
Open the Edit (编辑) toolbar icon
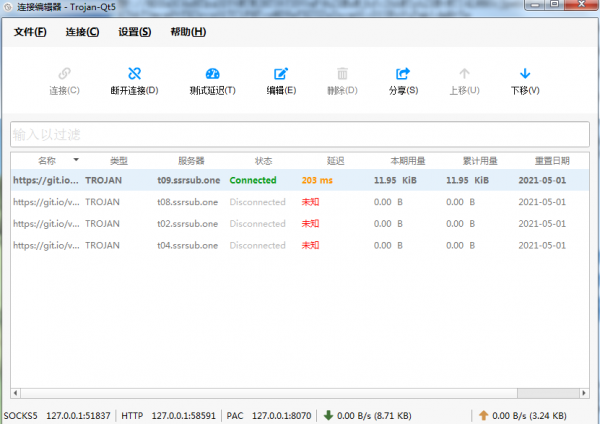click(x=281, y=74)
